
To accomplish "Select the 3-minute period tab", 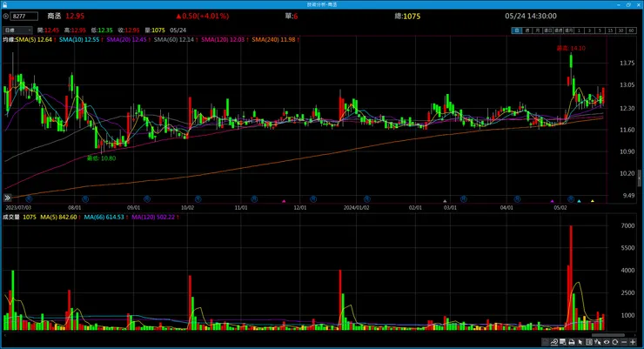I will (589, 30).
